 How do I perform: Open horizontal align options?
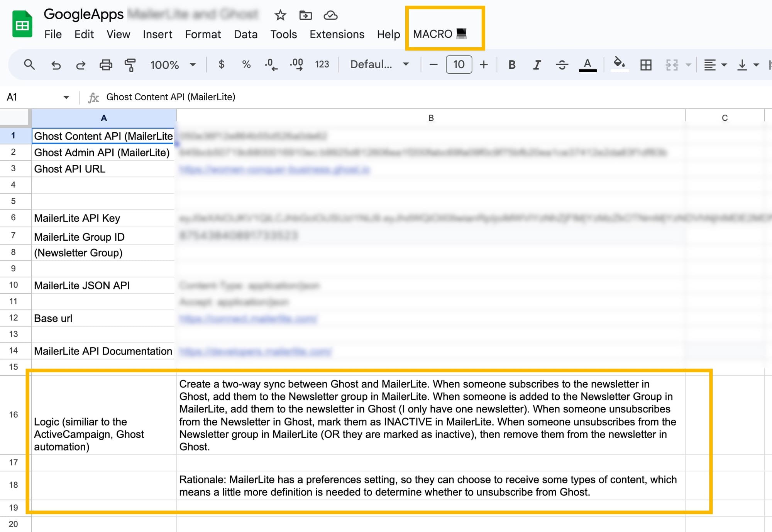point(715,64)
